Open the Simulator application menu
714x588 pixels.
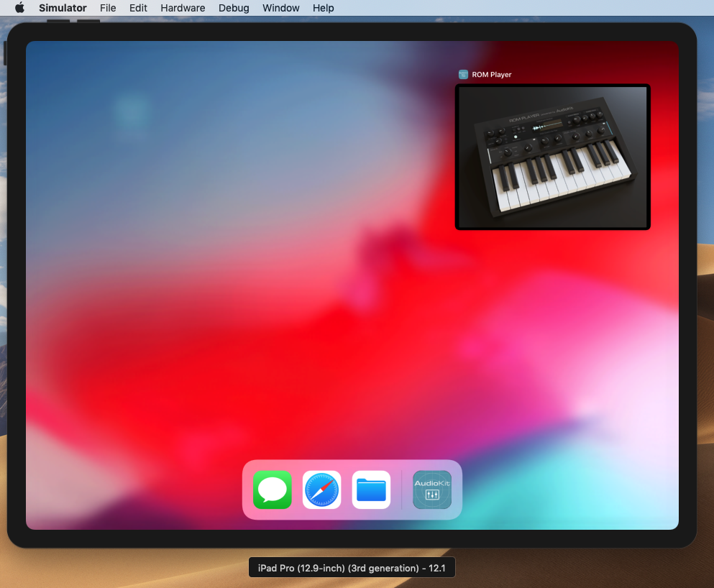(63, 8)
